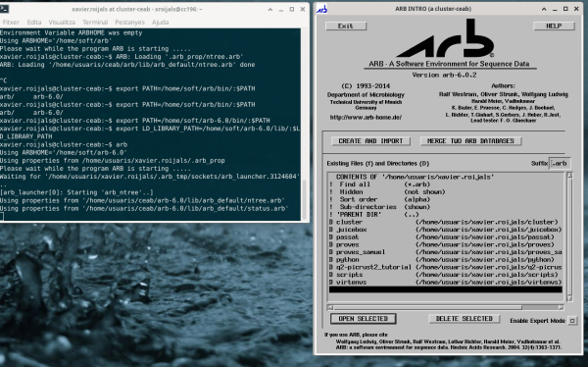Minimize the terminal window
This screenshot has height=367, width=588.
coord(281,10)
